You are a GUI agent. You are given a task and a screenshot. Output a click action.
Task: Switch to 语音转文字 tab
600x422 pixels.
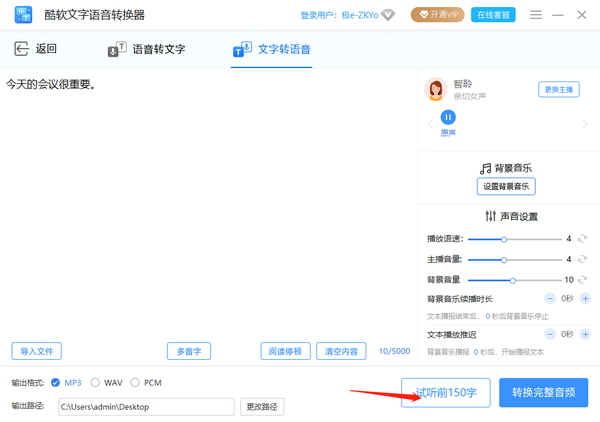(x=147, y=49)
